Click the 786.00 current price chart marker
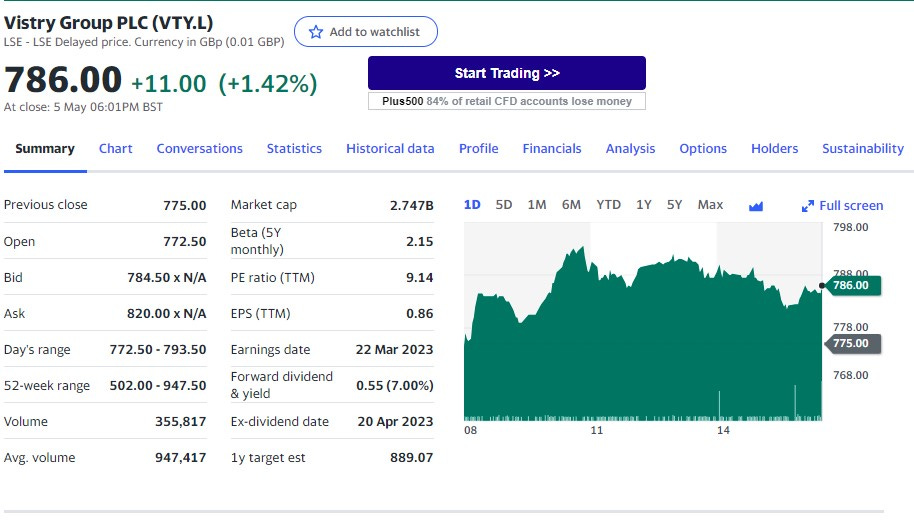 (x=852, y=285)
